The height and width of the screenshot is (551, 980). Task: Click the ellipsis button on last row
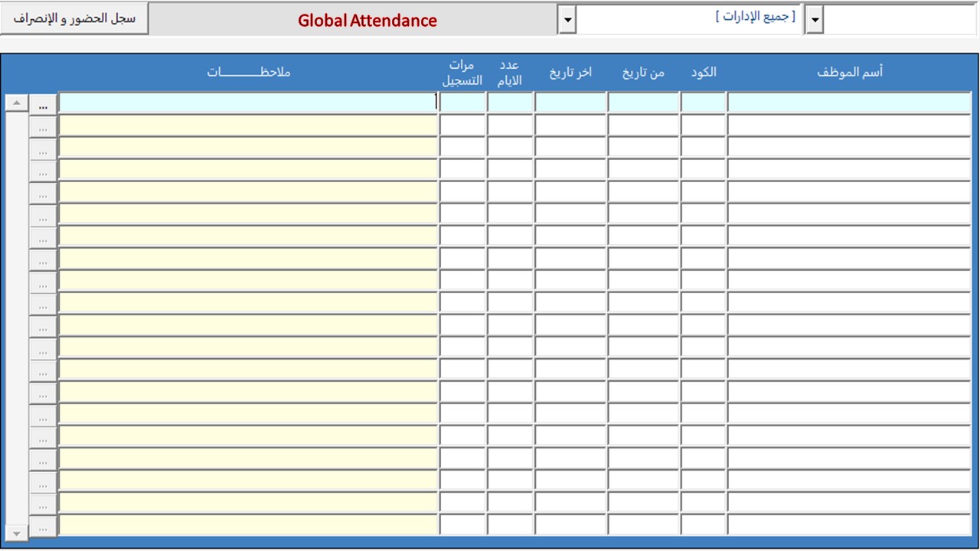coord(43,528)
